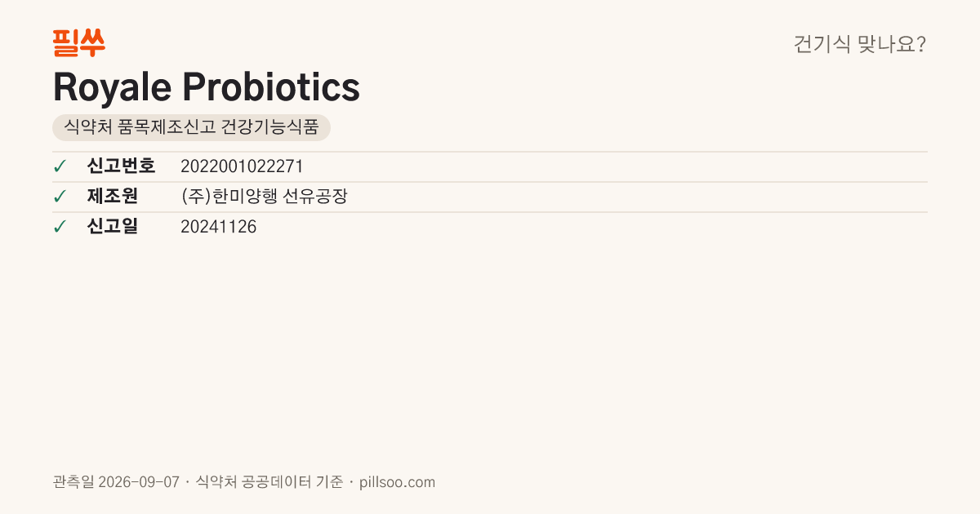Click the 식약처 품목제조신고 건강기능식품 badge

tap(191, 127)
